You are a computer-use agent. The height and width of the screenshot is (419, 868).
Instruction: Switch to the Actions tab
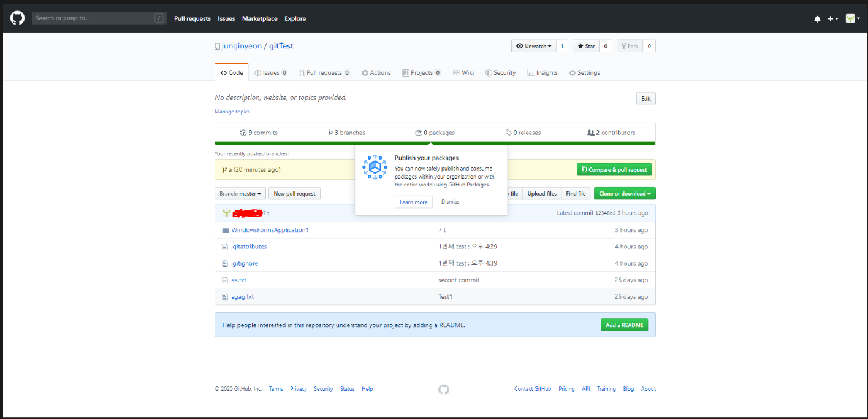pyautogui.click(x=376, y=73)
